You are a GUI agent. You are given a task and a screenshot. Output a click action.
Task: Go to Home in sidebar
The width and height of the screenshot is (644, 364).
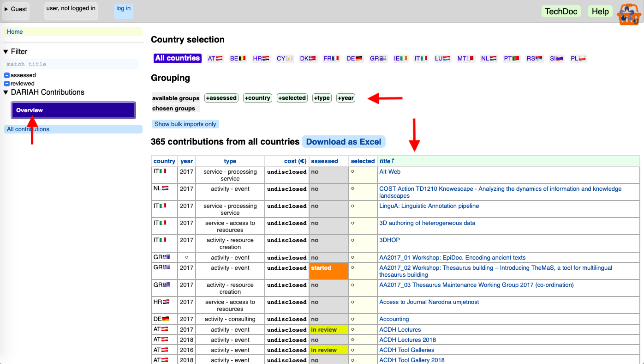click(x=73, y=32)
